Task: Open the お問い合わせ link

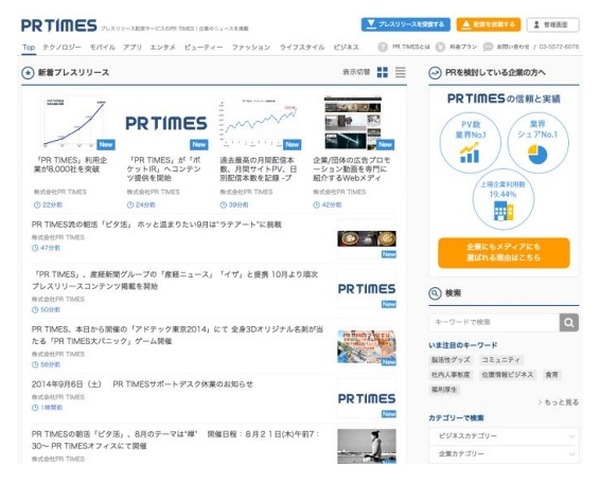Action: tap(513, 47)
